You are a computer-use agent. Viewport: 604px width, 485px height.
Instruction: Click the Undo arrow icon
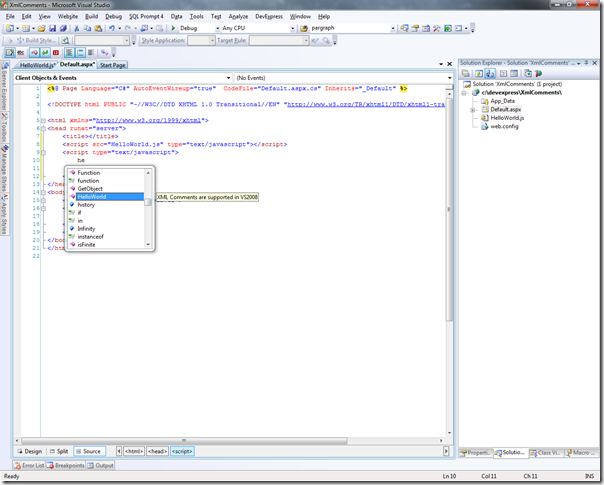point(112,28)
